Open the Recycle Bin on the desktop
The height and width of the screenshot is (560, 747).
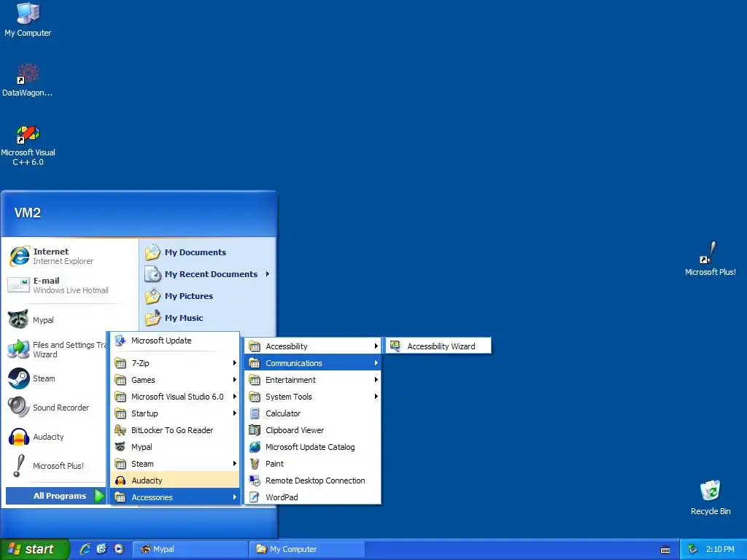point(711,497)
